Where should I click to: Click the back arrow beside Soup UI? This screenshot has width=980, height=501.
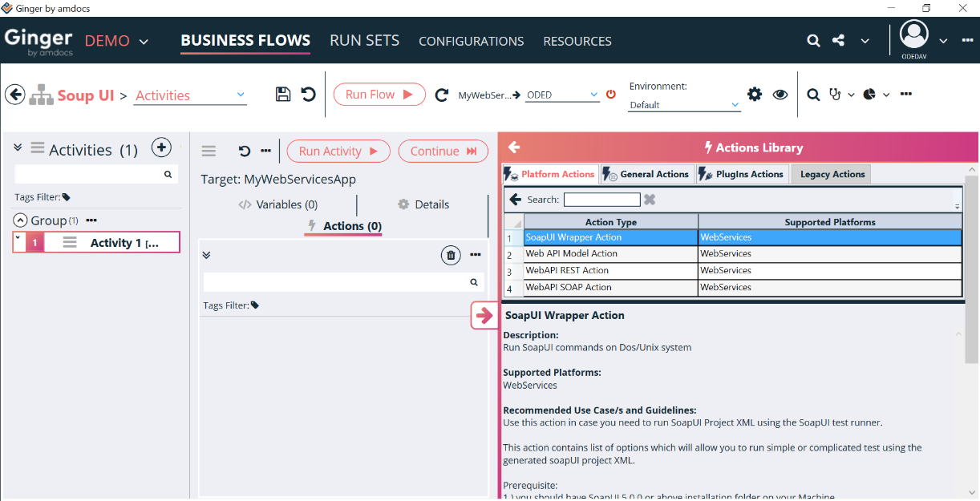click(14, 95)
